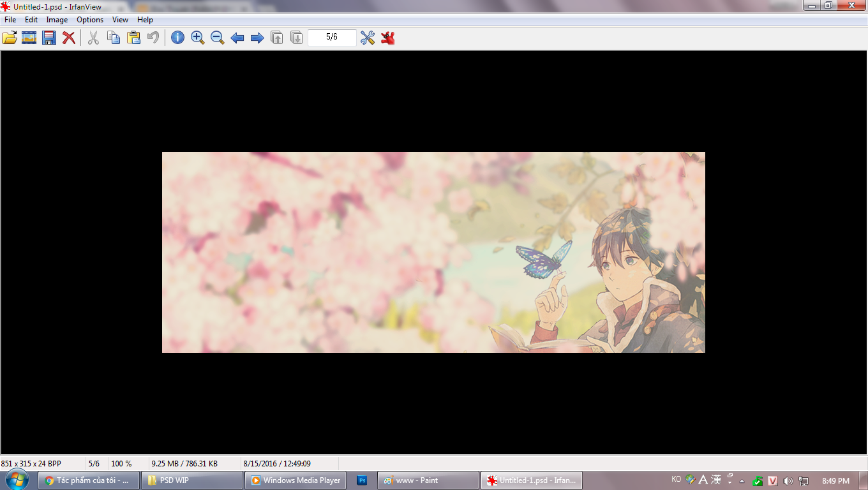Open the PSD WIP folder taskbar button
Viewport: 868px width, 490px height.
[x=192, y=480]
